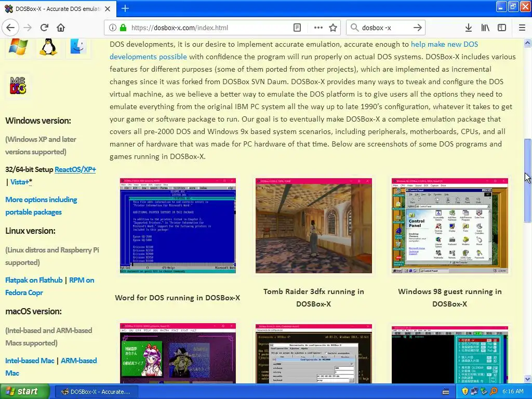
Task: Click the vertical scrollbar thumb
Action: pyautogui.click(x=528, y=180)
